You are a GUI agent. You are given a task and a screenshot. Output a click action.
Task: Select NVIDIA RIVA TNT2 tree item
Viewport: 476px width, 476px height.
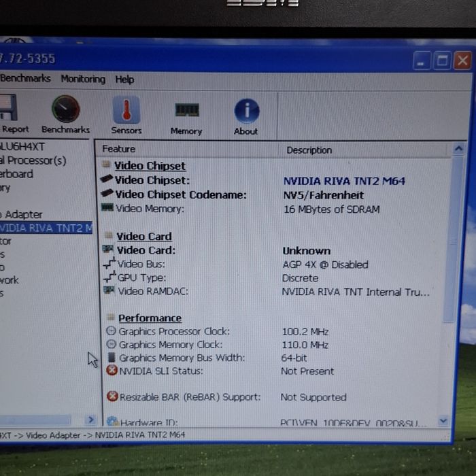pyautogui.click(x=46, y=228)
